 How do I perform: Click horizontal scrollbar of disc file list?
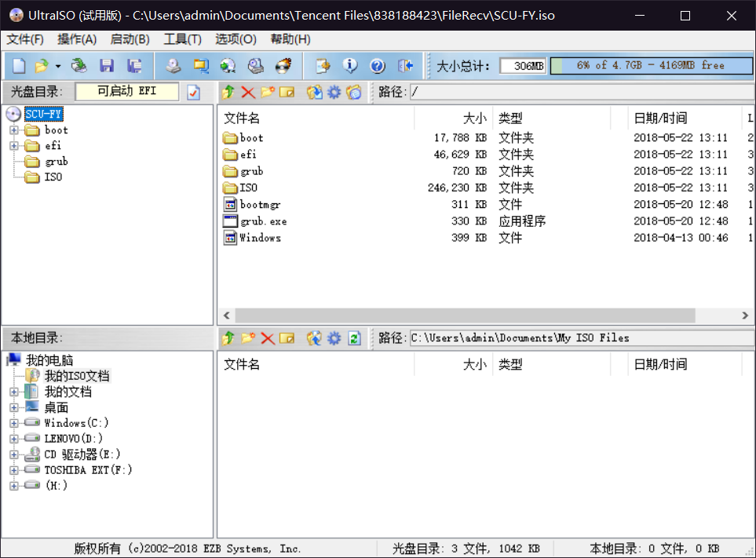pyautogui.click(x=466, y=315)
